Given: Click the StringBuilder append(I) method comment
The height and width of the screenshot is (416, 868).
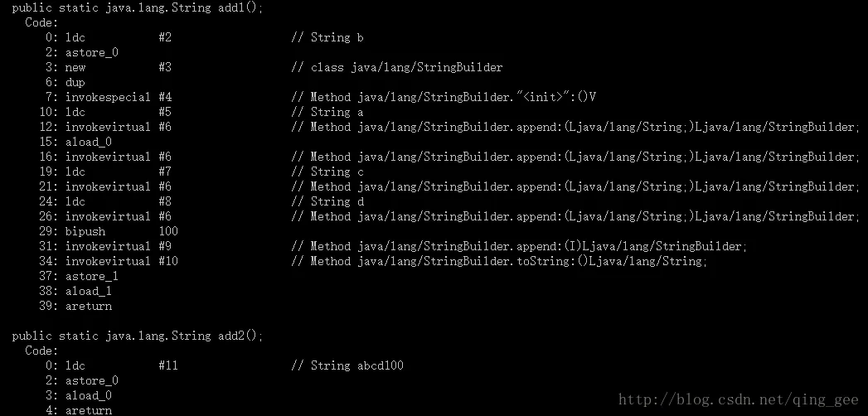Looking at the screenshot, I should coord(519,246).
